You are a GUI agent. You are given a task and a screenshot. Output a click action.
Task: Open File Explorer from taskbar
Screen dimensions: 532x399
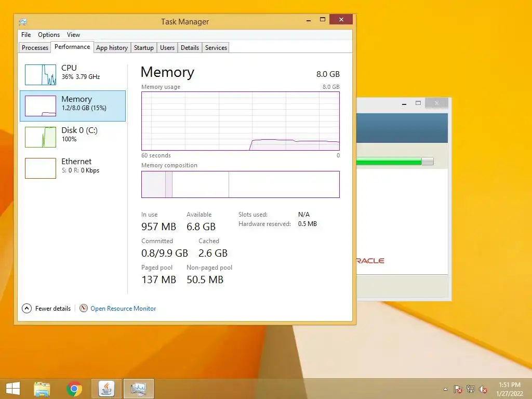point(42,389)
